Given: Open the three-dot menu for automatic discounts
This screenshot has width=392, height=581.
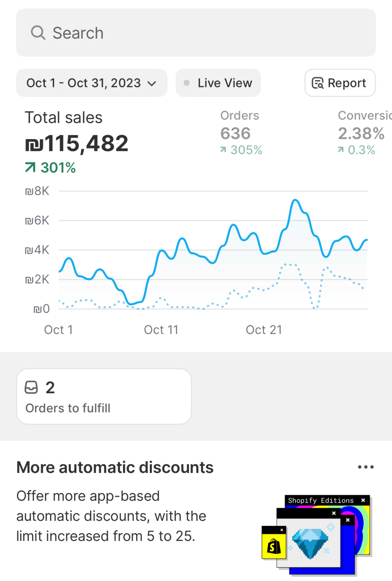Looking at the screenshot, I should pos(366,467).
